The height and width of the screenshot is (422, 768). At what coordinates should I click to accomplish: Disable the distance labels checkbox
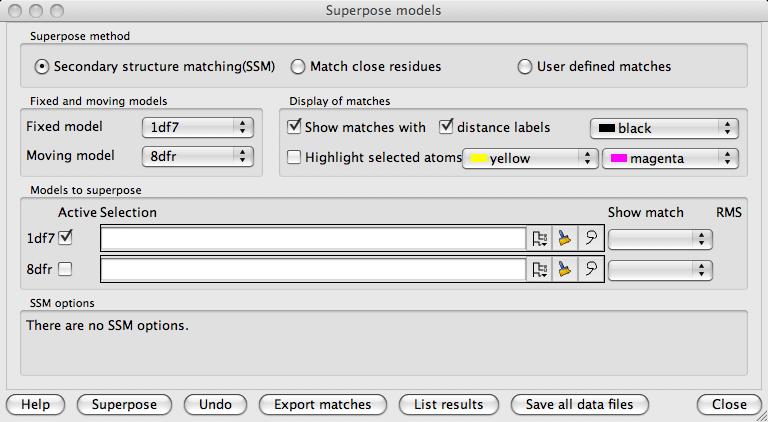click(x=446, y=127)
